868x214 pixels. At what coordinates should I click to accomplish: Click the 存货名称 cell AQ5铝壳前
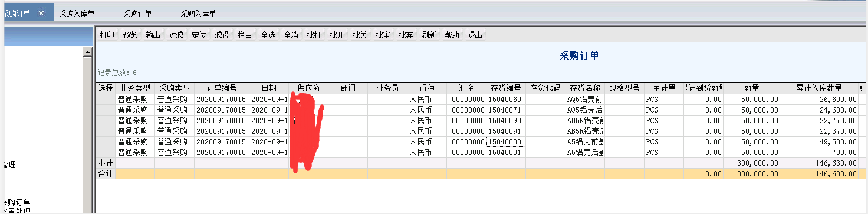(x=585, y=99)
